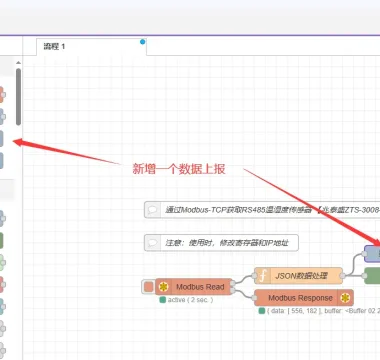
Task: Click the Modbus Response node's yellow icon
Action: 345,298
